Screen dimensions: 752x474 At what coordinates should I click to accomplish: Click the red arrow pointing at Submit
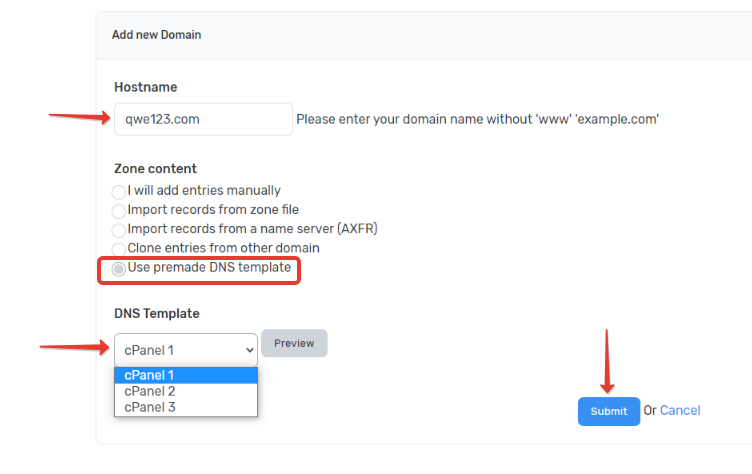609,360
